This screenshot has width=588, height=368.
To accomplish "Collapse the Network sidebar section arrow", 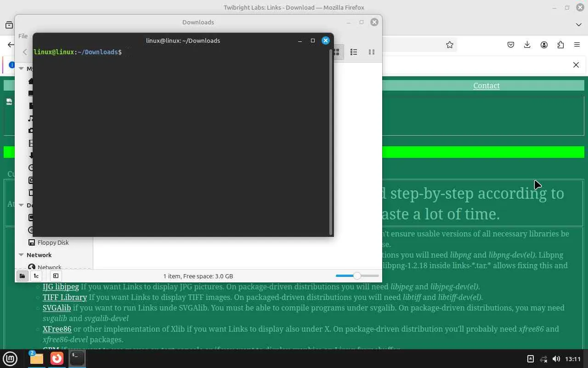I will click(21, 255).
